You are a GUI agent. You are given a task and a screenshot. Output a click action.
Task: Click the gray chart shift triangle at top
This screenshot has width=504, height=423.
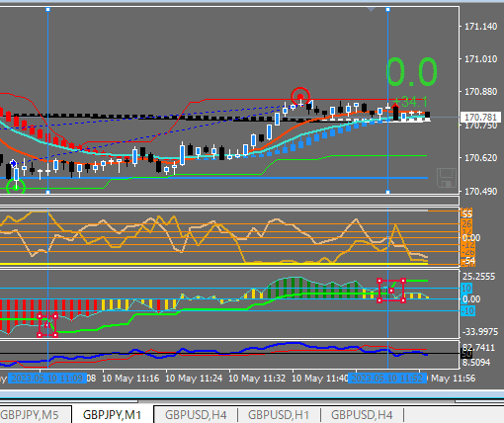(x=372, y=10)
